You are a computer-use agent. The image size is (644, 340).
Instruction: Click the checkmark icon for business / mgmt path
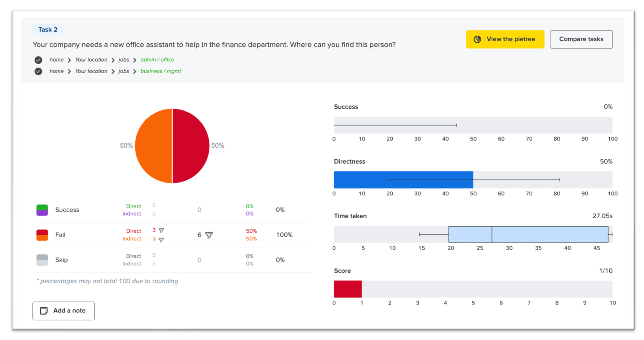click(38, 71)
